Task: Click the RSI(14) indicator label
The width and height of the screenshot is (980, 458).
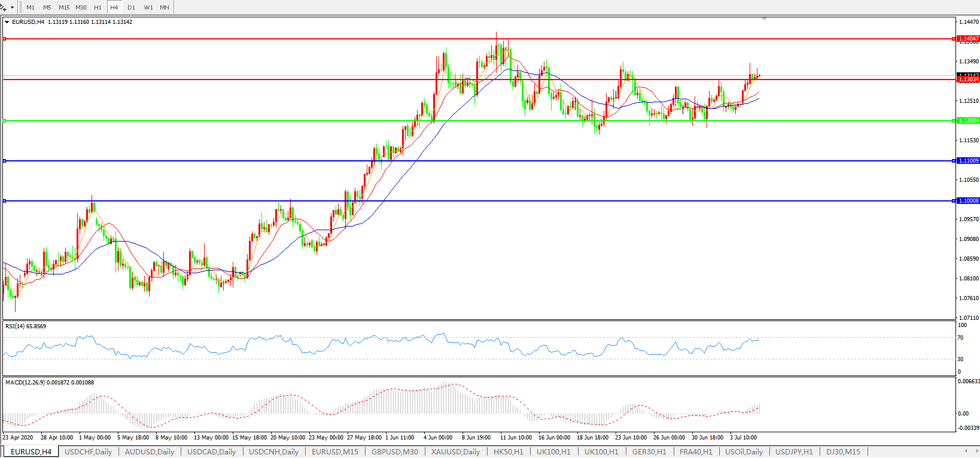Action: tap(26, 326)
